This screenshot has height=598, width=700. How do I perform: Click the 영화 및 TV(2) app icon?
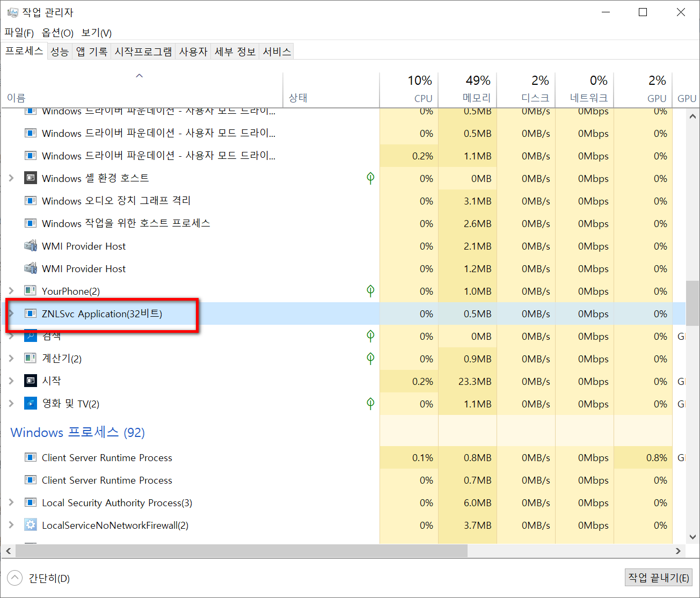pyautogui.click(x=31, y=403)
